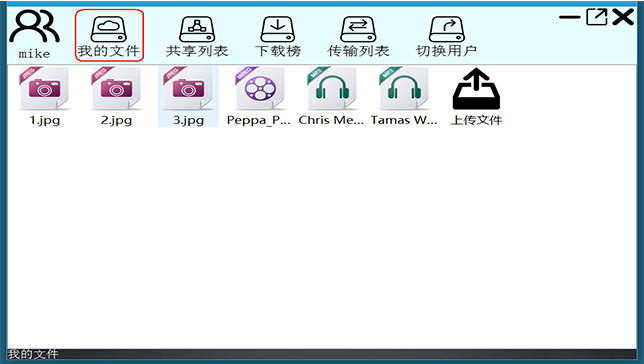Maximize the window with the arrow-box button
This screenshot has width=644, height=364.
(597, 17)
